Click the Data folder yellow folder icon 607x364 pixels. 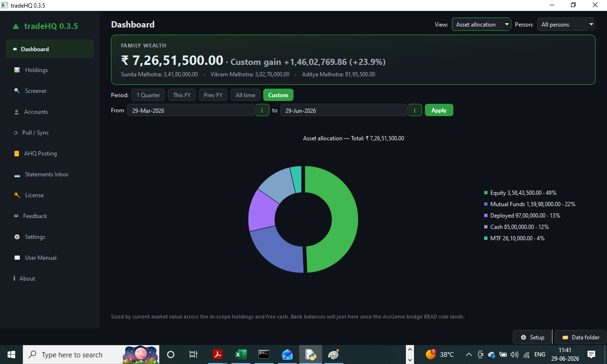pyautogui.click(x=565, y=337)
